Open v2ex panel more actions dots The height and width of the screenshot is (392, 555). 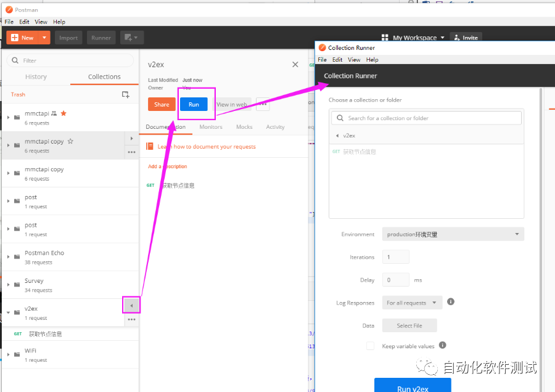pyautogui.click(x=263, y=104)
